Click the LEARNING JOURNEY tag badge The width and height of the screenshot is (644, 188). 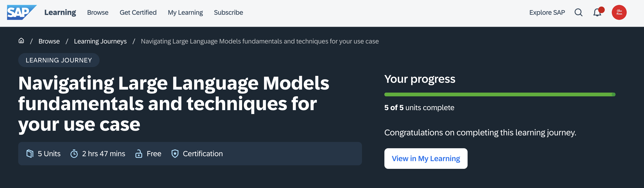pyautogui.click(x=59, y=60)
